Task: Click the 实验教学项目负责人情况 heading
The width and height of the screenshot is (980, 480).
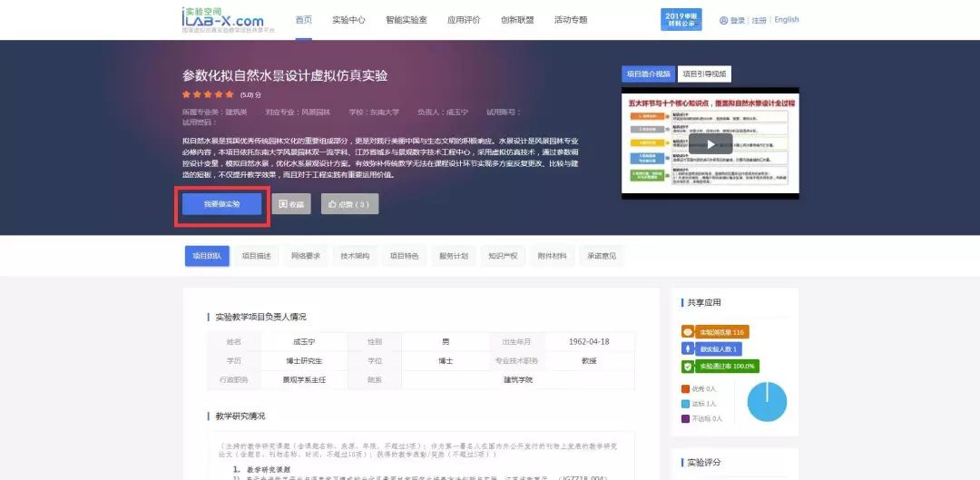Action: click(x=260, y=317)
